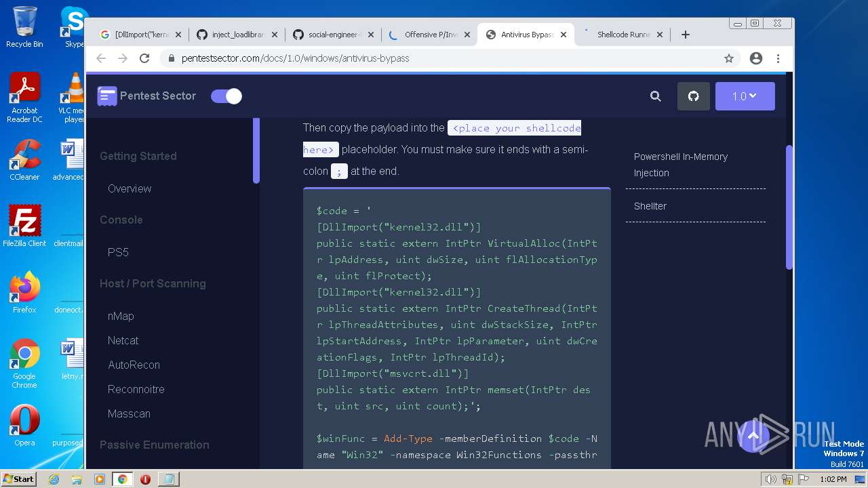This screenshot has width=868, height=488.
Task: Click the Opera taskbar icon
Action: coord(145,479)
